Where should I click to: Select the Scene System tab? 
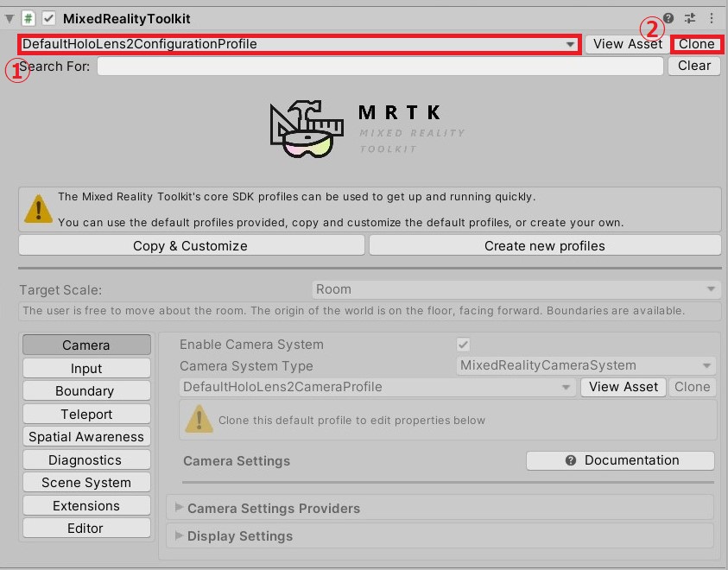[86, 482]
